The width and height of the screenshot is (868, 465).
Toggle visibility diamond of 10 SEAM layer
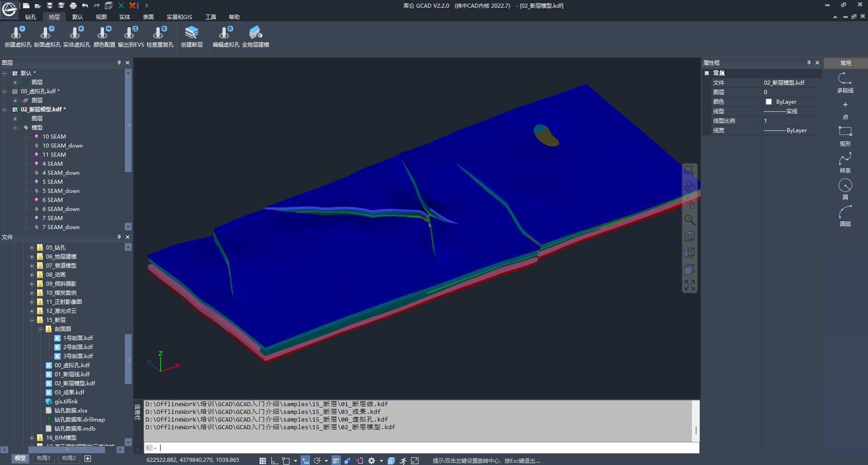point(37,136)
